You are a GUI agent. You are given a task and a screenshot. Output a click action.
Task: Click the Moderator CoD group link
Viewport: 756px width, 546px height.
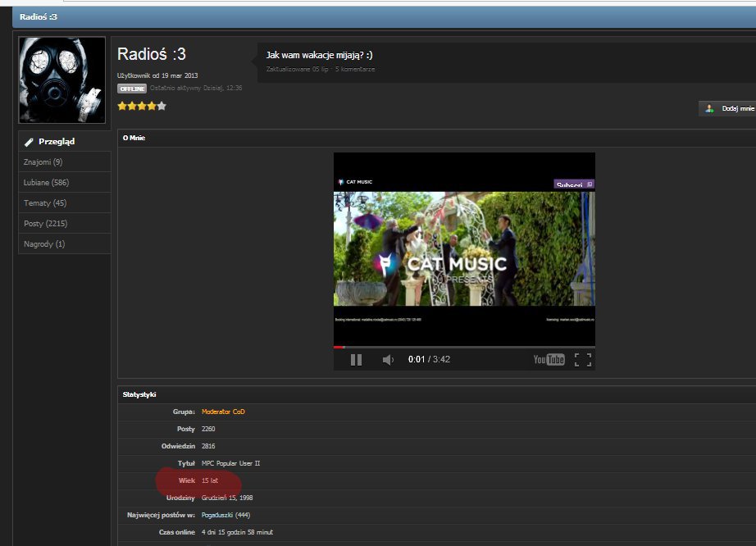pyautogui.click(x=223, y=412)
